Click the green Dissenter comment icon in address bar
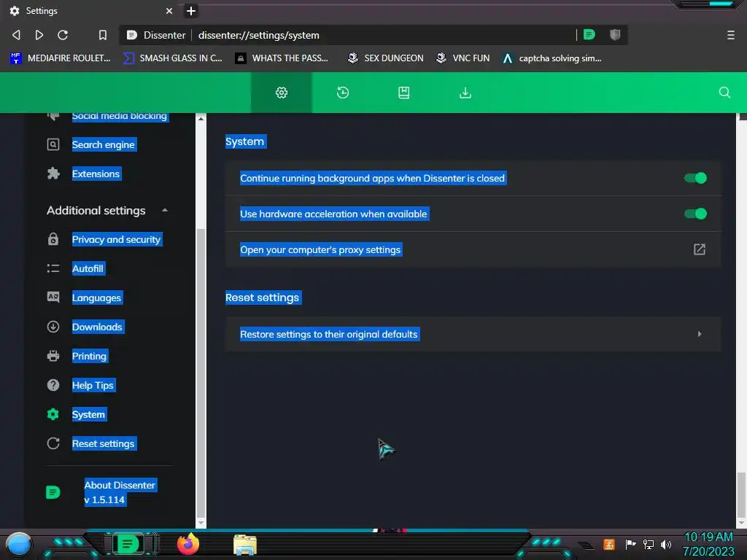The image size is (747, 560). pyautogui.click(x=589, y=34)
